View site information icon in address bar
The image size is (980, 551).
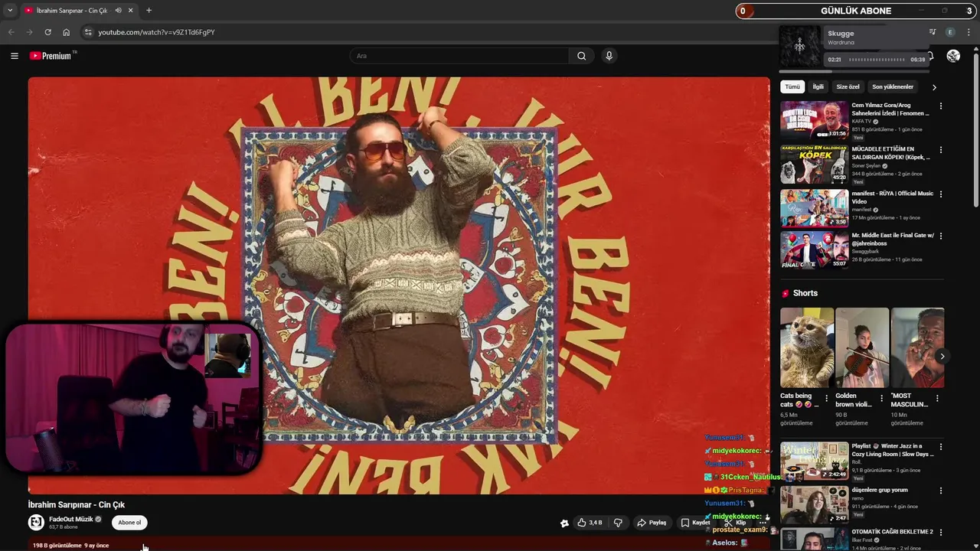(88, 32)
